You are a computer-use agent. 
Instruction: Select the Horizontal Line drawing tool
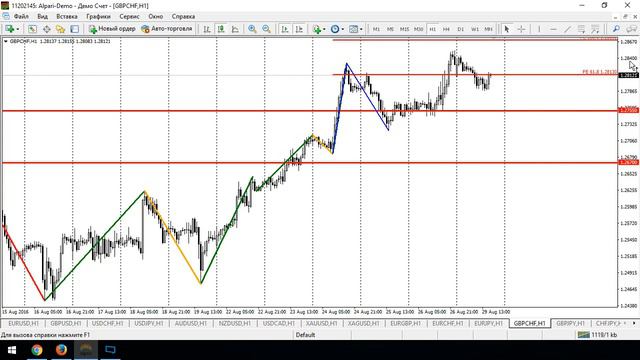553,29
